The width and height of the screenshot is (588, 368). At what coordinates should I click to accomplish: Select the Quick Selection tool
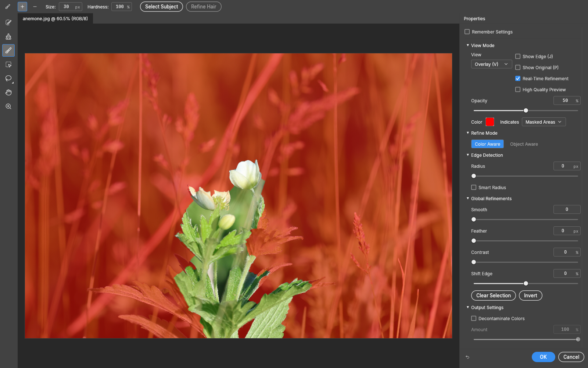pyautogui.click(x=8, y=22)
